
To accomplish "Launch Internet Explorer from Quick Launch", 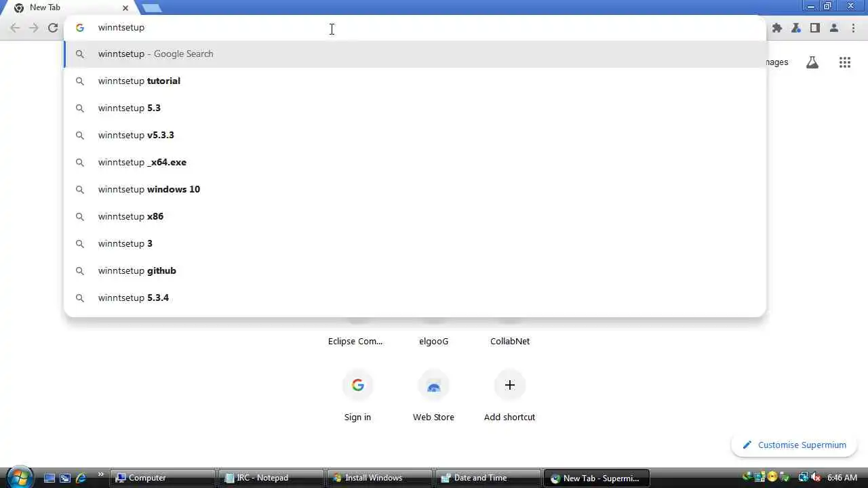I will 81,478.
